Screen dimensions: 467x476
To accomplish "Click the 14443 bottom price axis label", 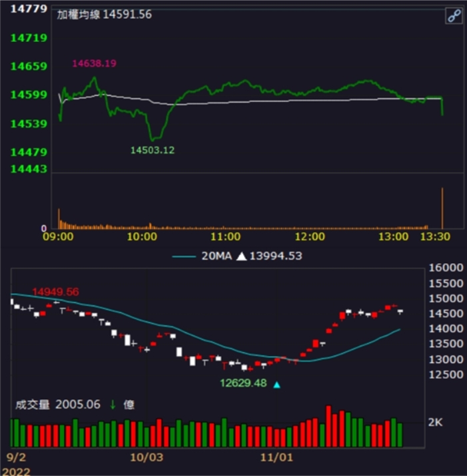I will 29,168.
